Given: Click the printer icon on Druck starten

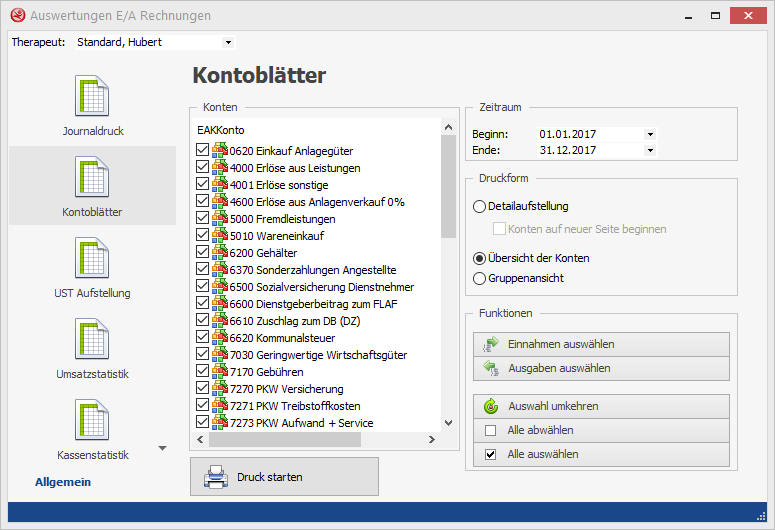Looking at the screenshot, I should (x=215, y=477).
